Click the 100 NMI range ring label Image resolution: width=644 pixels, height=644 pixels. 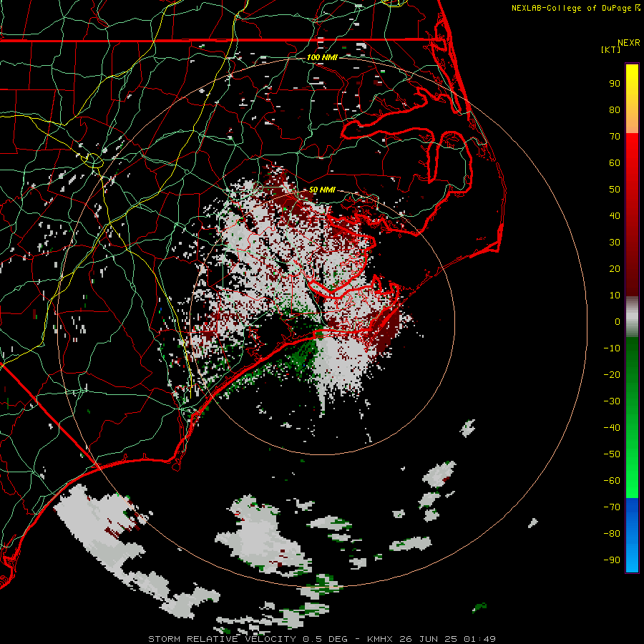click(322, 57)
